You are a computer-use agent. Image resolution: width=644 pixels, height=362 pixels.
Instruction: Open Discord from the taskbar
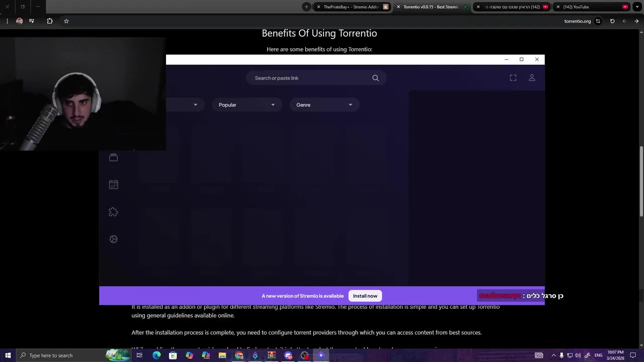pyautogui.click(x=288, y=355)
